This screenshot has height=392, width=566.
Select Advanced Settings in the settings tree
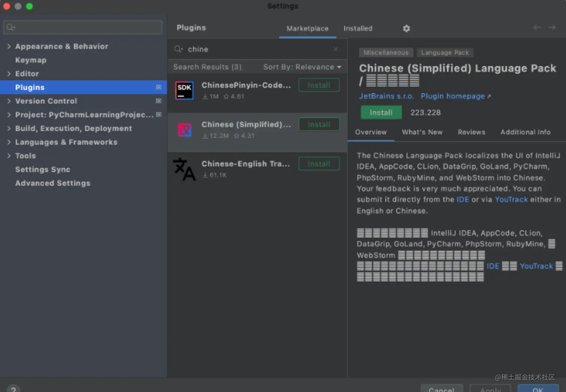click(x=53, y=183)
